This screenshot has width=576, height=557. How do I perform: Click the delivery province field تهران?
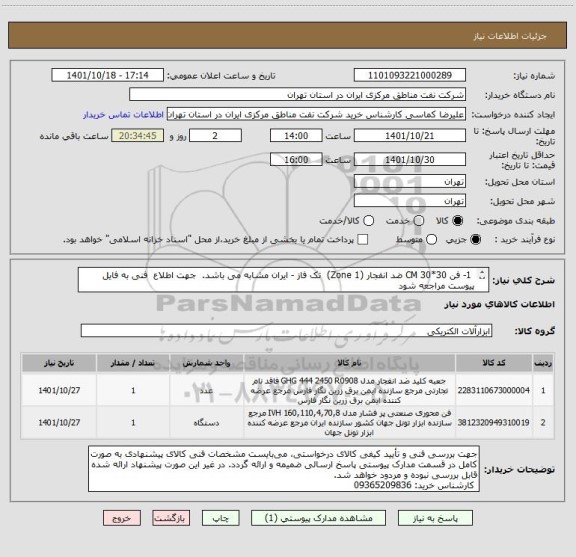[x=410, y=182]
